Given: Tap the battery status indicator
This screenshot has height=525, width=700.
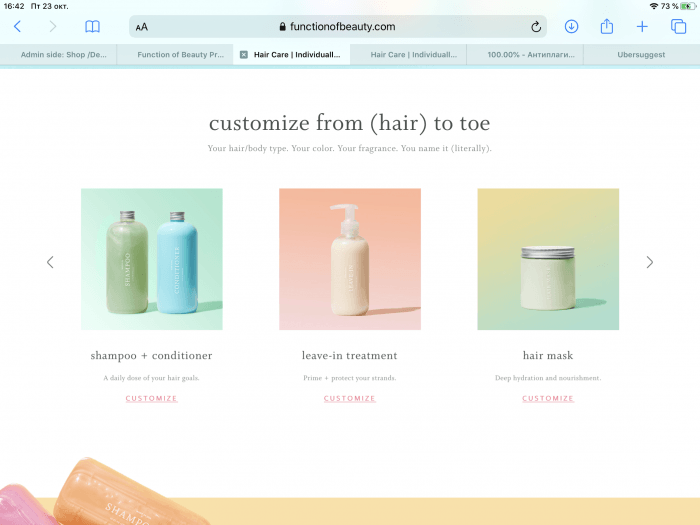Looking at the screenshot, I should pyautogui.click(x=688, y=6).
